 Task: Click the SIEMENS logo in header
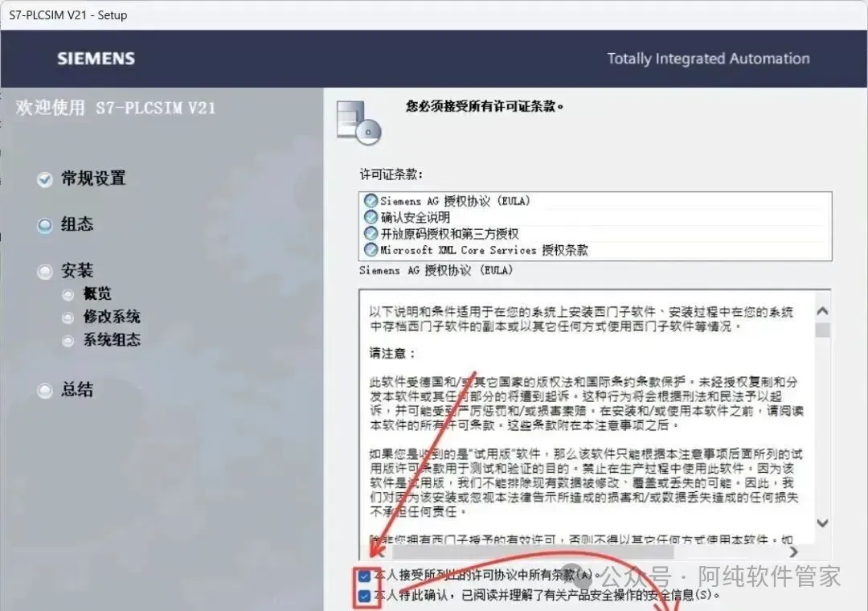click(96, 59)
